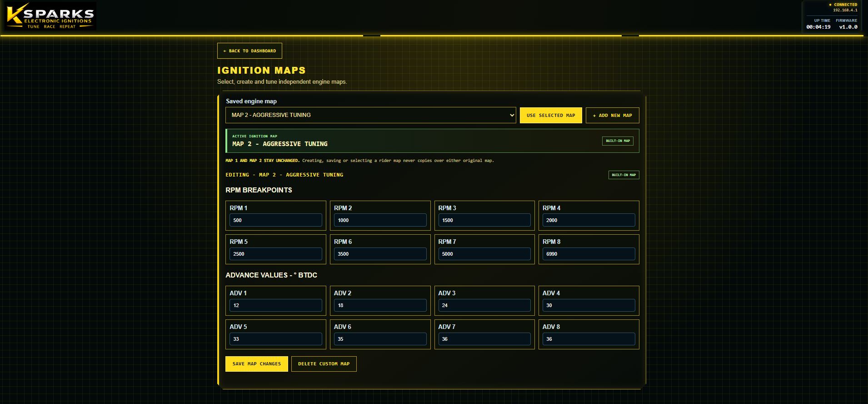Focus the RPM 7 input showing 5000
The width and height of the screenshot is (868, 404).
[484, 254]
